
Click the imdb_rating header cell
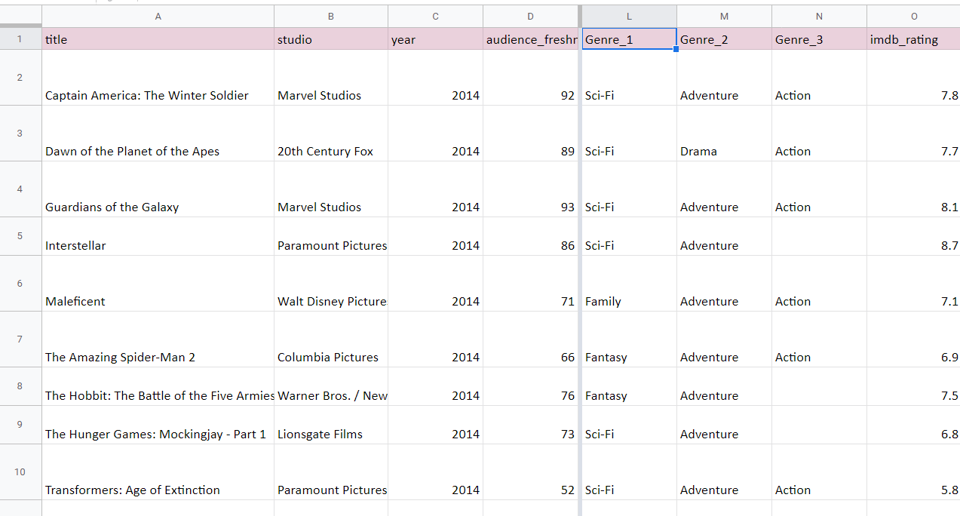pyautogui.click(x=913, y=39)
